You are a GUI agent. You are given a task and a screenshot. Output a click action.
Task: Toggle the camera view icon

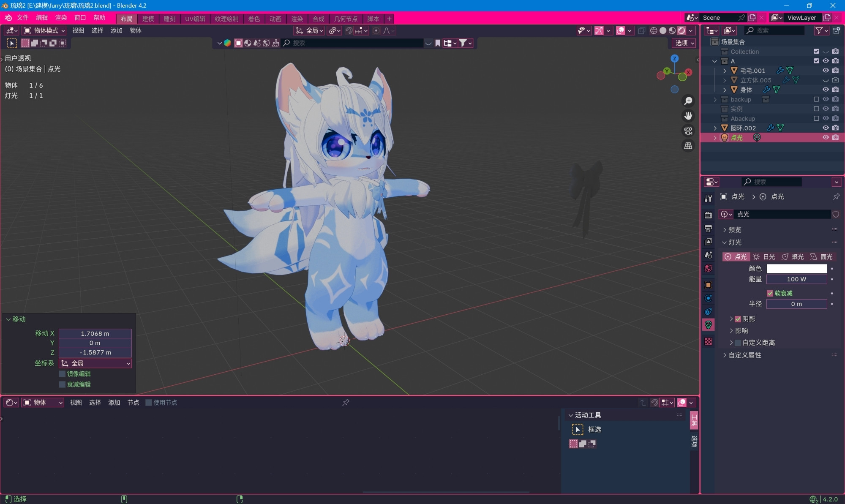[x=688, y=131]
